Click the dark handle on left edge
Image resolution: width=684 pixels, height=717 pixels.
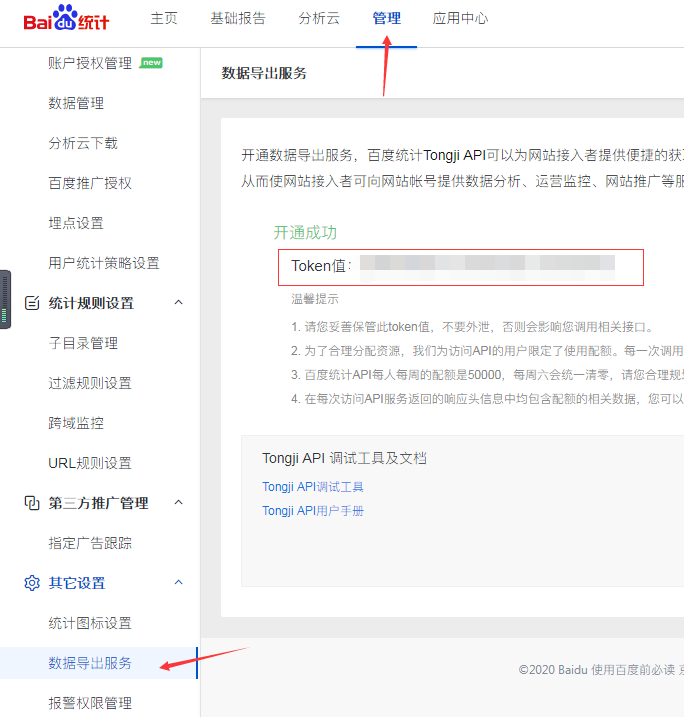[5, 300]
